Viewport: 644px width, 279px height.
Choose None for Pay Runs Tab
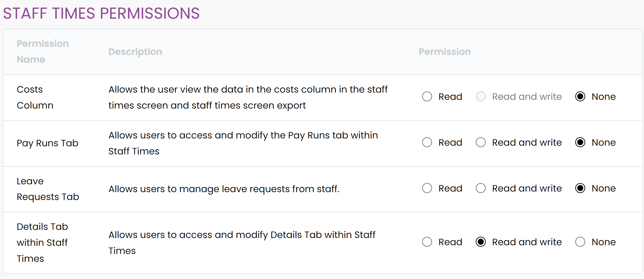click(580, 142)
